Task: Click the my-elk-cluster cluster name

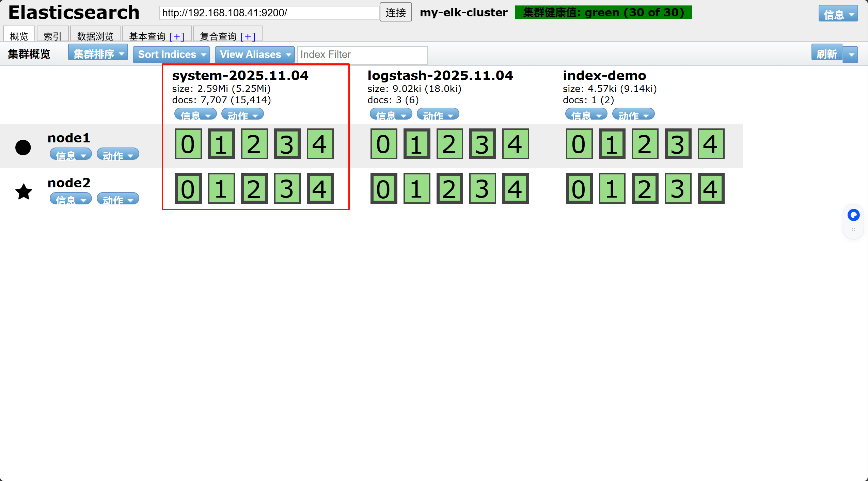Action: point(464,13)
